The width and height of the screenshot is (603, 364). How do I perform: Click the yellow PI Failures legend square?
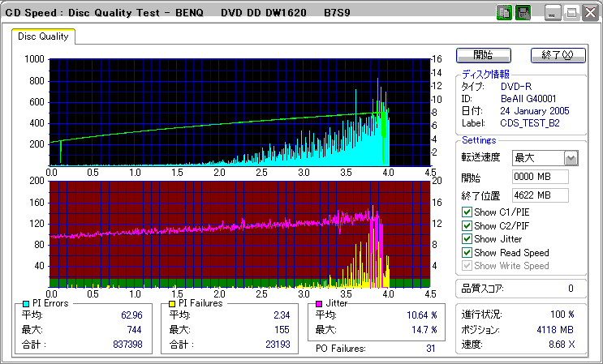171,303
